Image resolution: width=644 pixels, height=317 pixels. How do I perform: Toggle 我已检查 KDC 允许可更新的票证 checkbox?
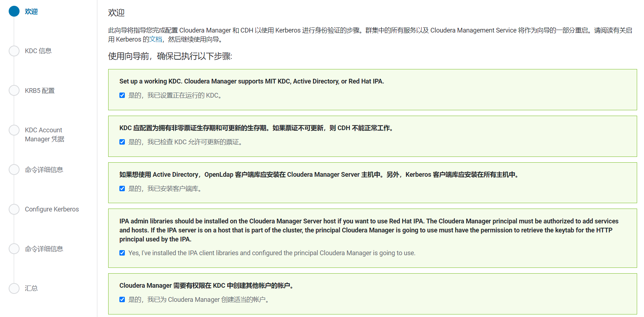coord(122,142)
